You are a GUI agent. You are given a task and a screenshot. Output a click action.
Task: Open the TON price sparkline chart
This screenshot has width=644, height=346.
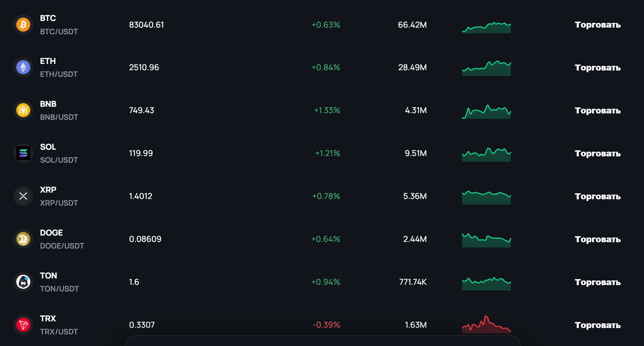pos(486,284)
